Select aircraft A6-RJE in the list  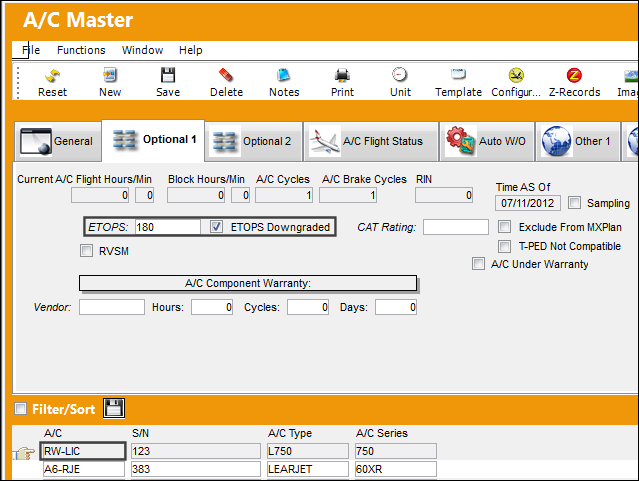point(84,469)
